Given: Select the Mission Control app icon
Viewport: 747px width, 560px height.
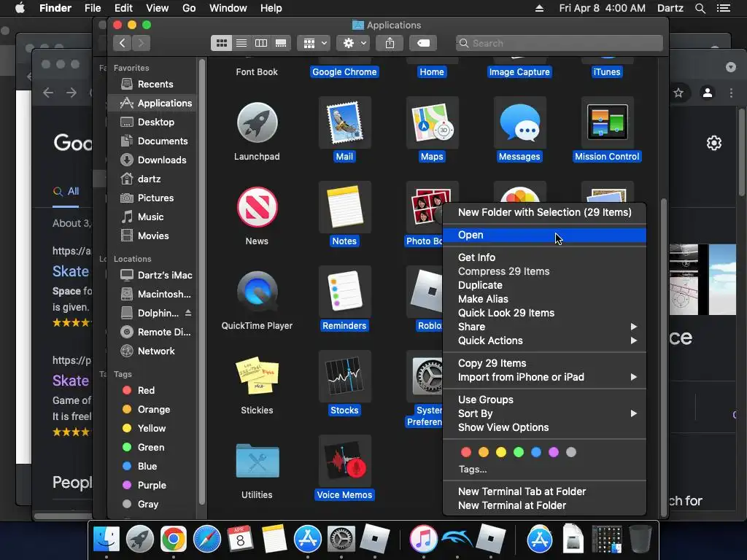Looking at the screenshot, I should click(x=607, y=122).
